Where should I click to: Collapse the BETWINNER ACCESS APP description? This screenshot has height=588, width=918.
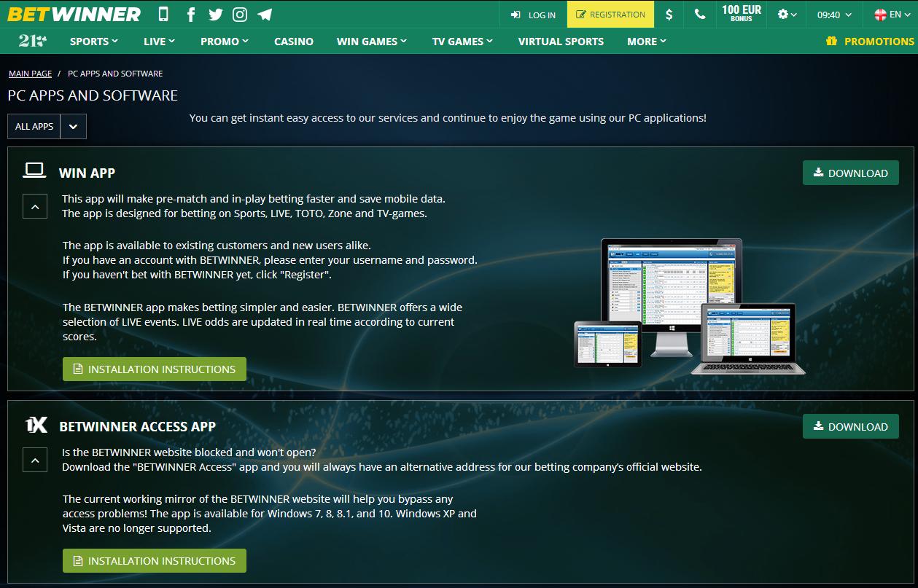pos(35,460)
